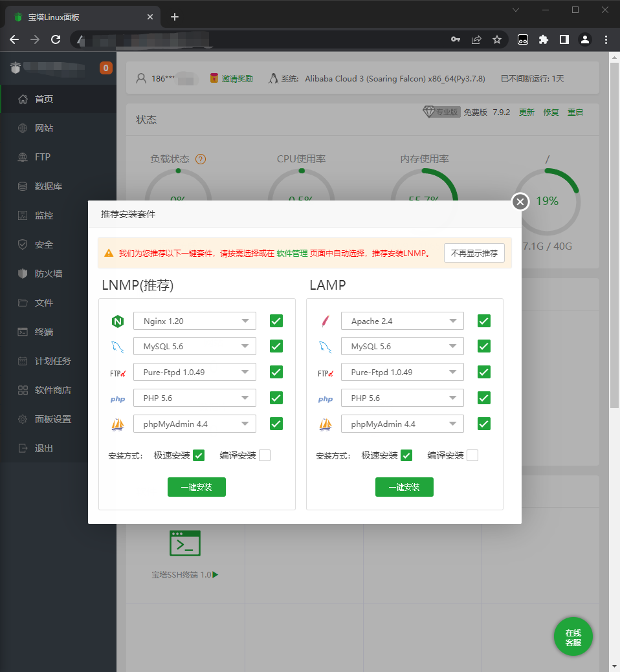
Task: Uncheck the LNMP MySQL 5.6 checkbox
Action: click(276, 346)
